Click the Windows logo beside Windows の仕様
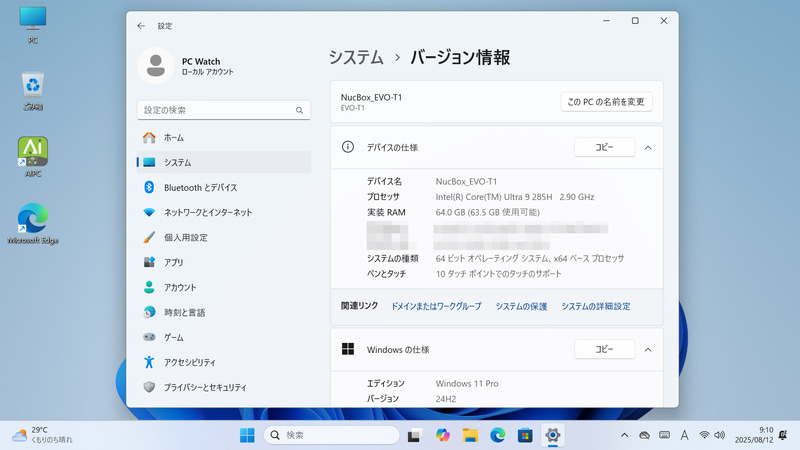Screen dimensions: 800x450 point(348,349)
